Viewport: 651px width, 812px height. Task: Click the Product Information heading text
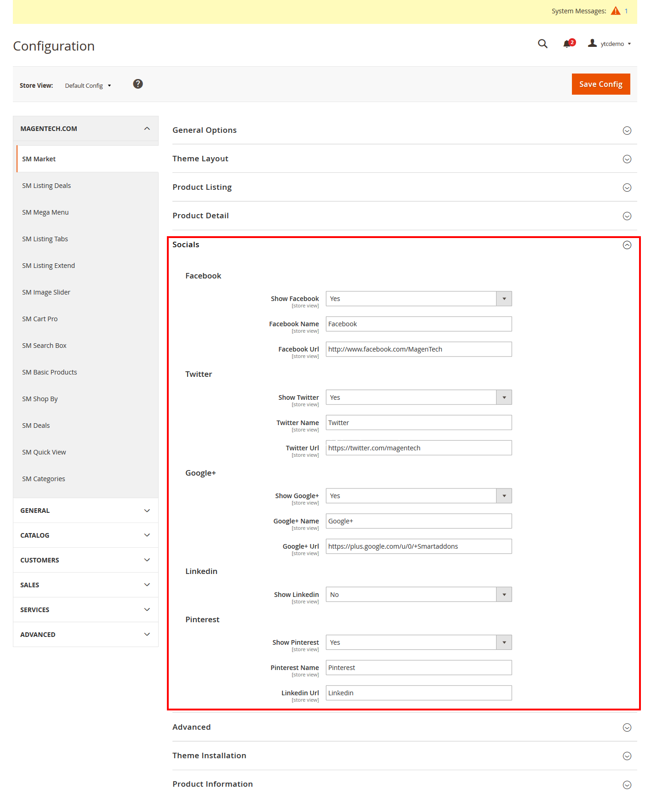tap(212, 784)
